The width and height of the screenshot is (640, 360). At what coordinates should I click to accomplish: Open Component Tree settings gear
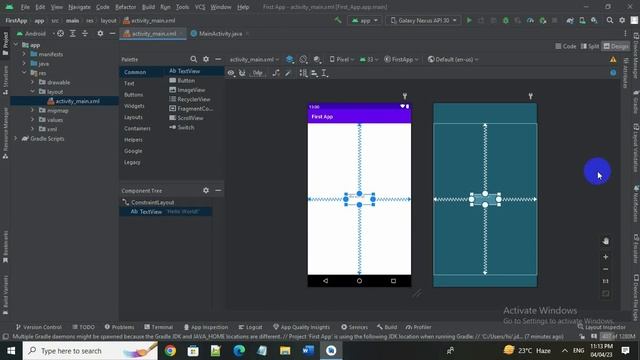click(x=206, y=190)
